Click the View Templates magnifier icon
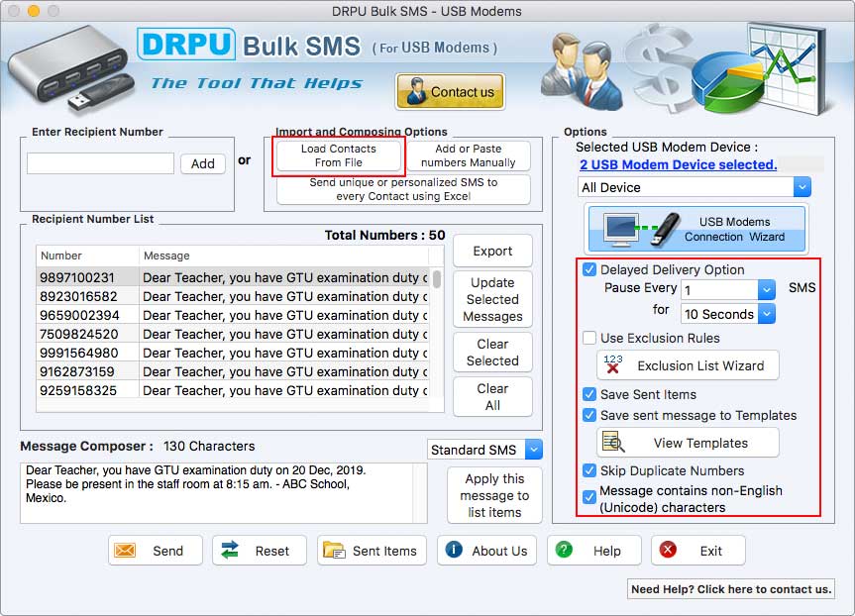 (x=613, y=442)
